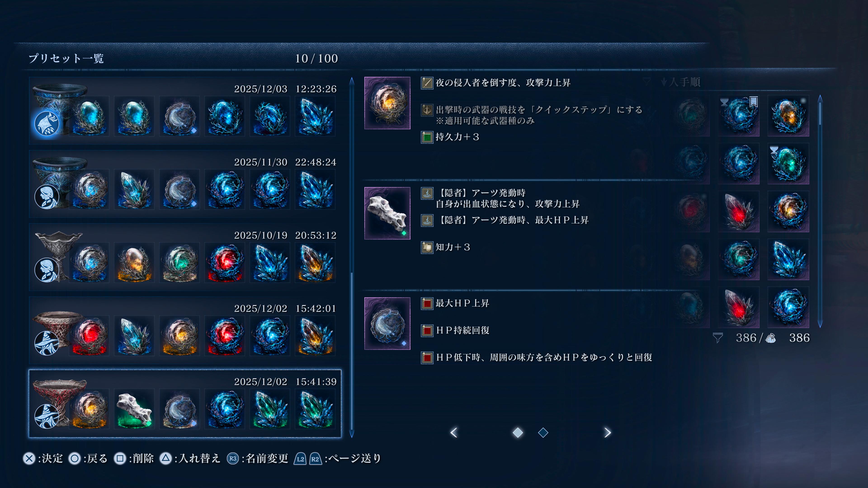868x488 pixels.
Task: Select the first page indicator diamond
Action: pos(518,432)
